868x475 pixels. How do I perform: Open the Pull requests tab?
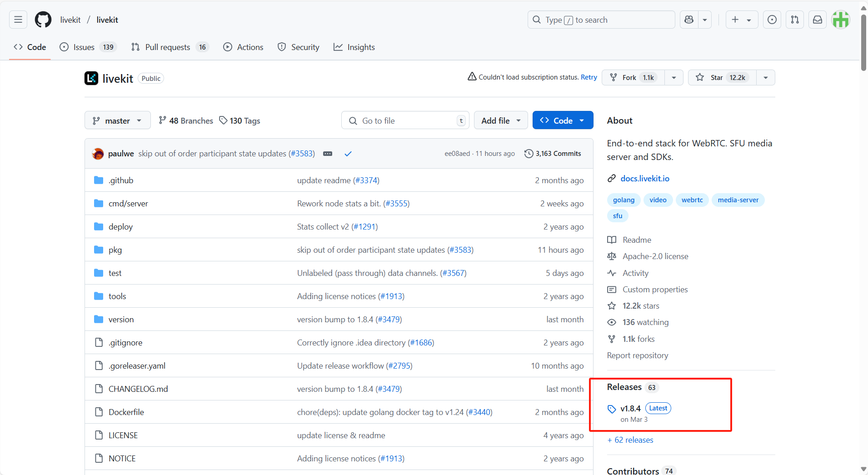pos(170,47)
